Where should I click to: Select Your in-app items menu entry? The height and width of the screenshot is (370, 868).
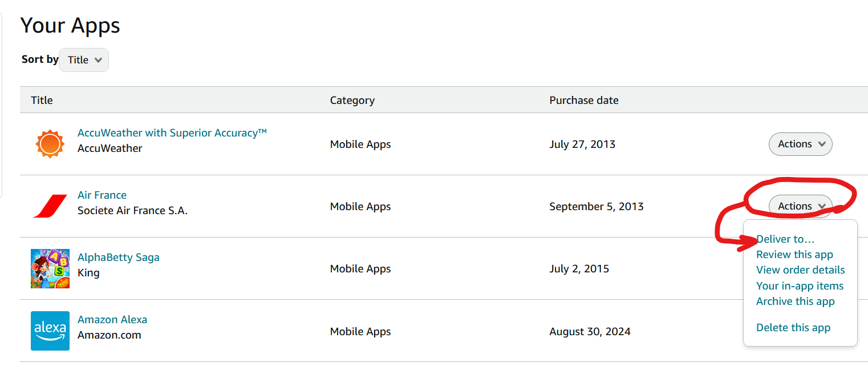[x=800, y=285]
